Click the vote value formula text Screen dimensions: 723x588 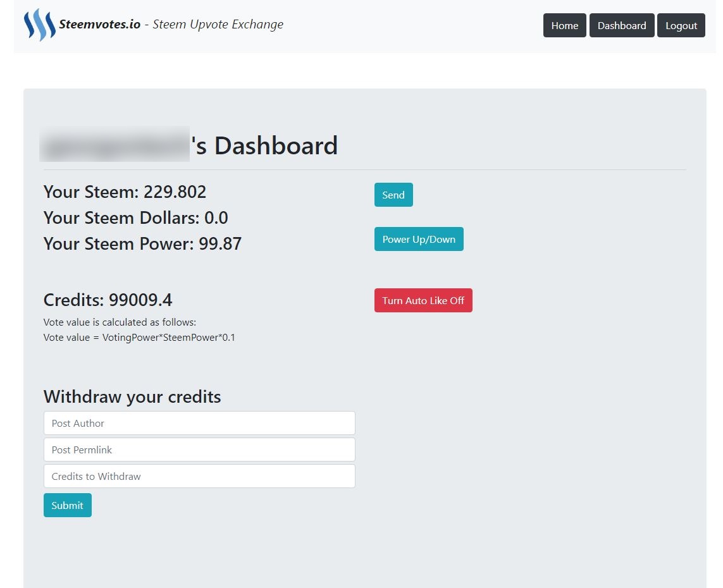[x=139, y=338]
